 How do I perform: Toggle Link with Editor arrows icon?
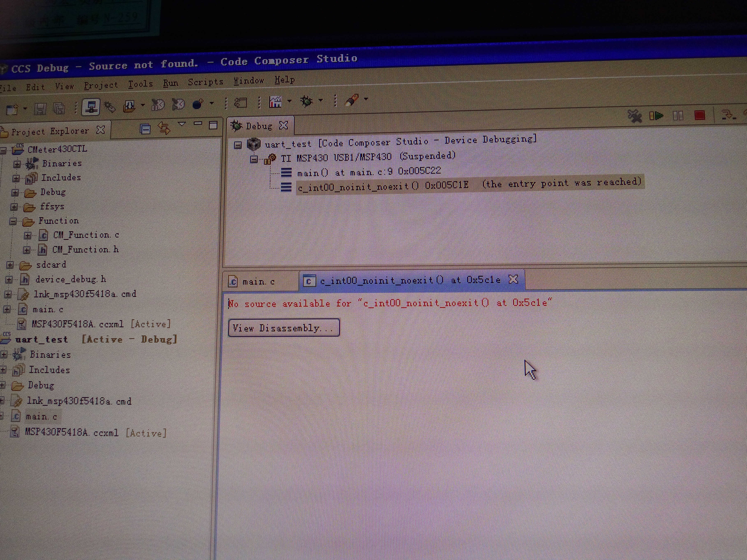click(164, 128)
